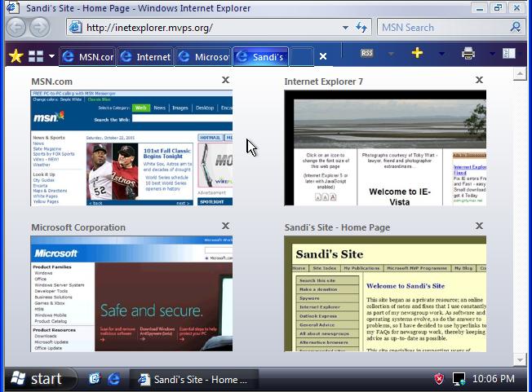Click "Sandi's Site - Home Page" thumbnail title

(x=337, y=227)
